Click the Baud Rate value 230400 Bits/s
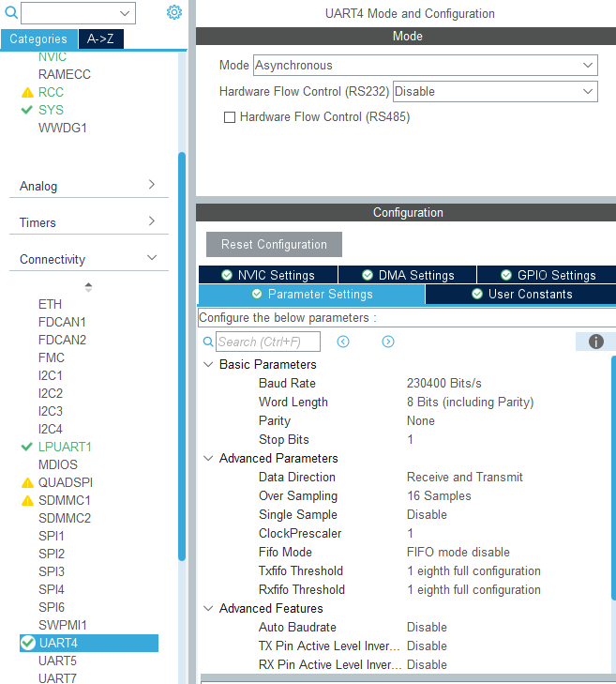Screen dimensions: 616x684 pos(444,384)
